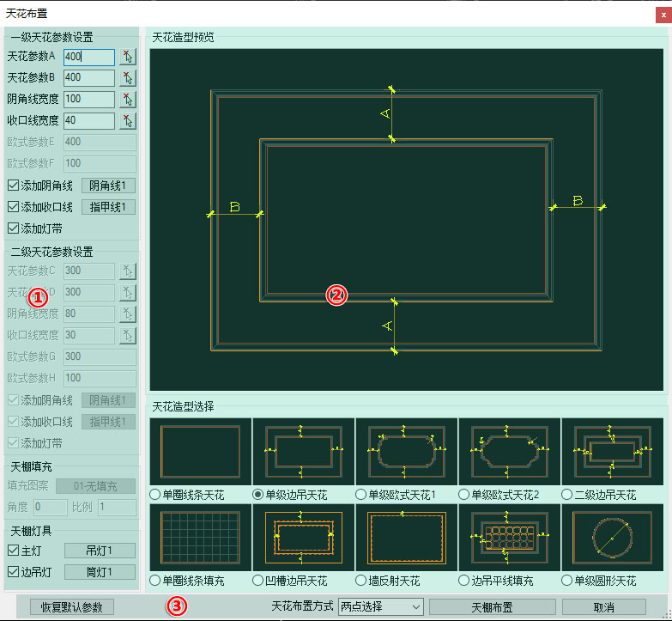The height and width of the screenshot is (621, 672).
Task: Focus the first 收口线宽度 field showing 40
Action: [89, 121]
